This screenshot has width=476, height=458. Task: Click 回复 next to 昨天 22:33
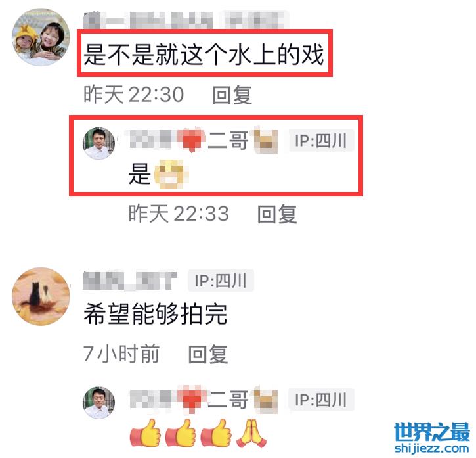point(277,214)
